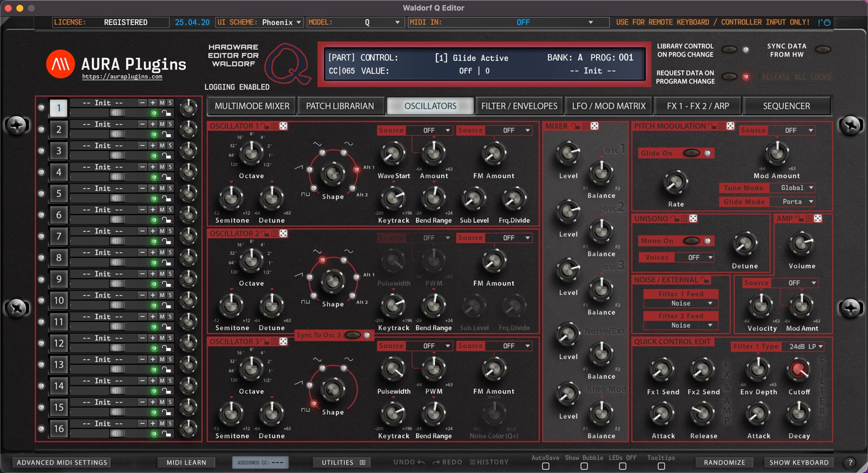Toggle Sync To Osc 3 switch
Viewport: 868px width, 473px height.
click(352, 335)
